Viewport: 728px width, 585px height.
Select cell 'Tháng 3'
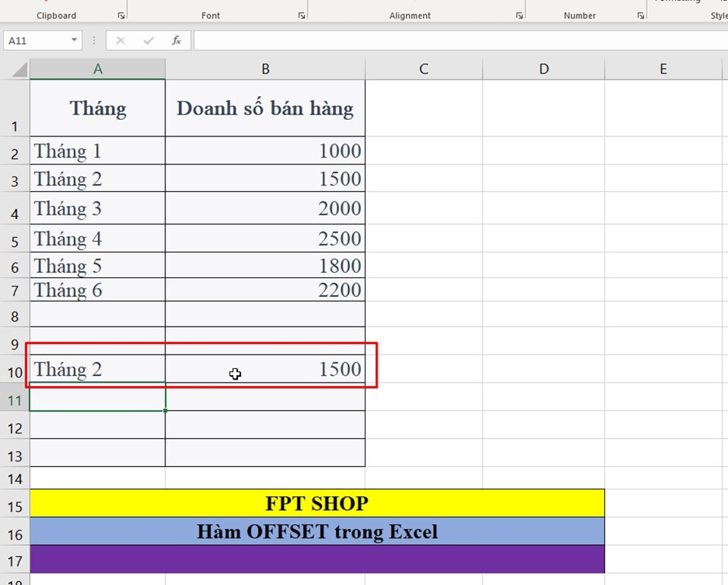tap(98, 208)
